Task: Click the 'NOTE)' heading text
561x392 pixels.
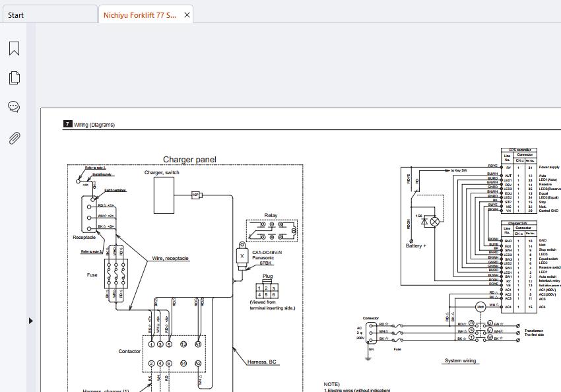Action: pyautogui.click(x=332, y=384)
